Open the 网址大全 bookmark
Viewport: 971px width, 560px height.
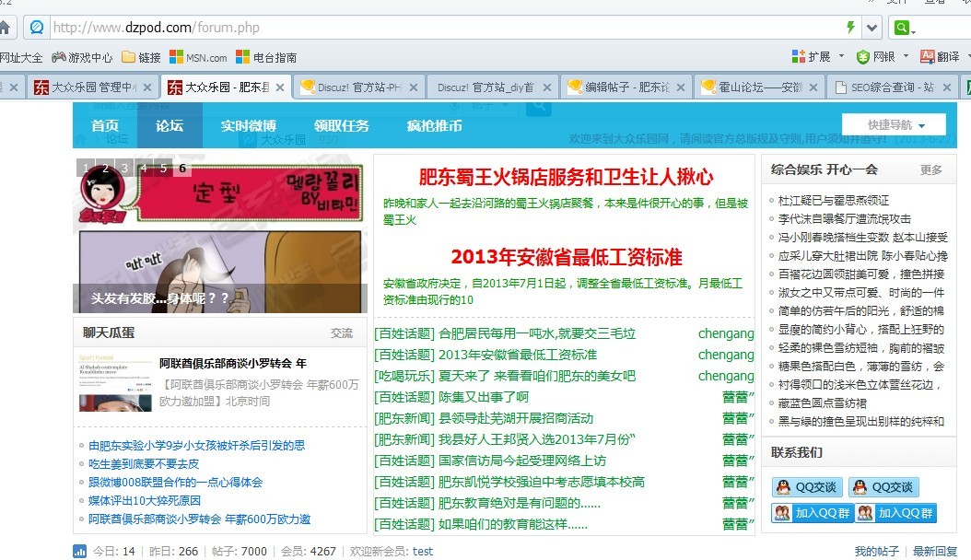[x=21, y=57]
